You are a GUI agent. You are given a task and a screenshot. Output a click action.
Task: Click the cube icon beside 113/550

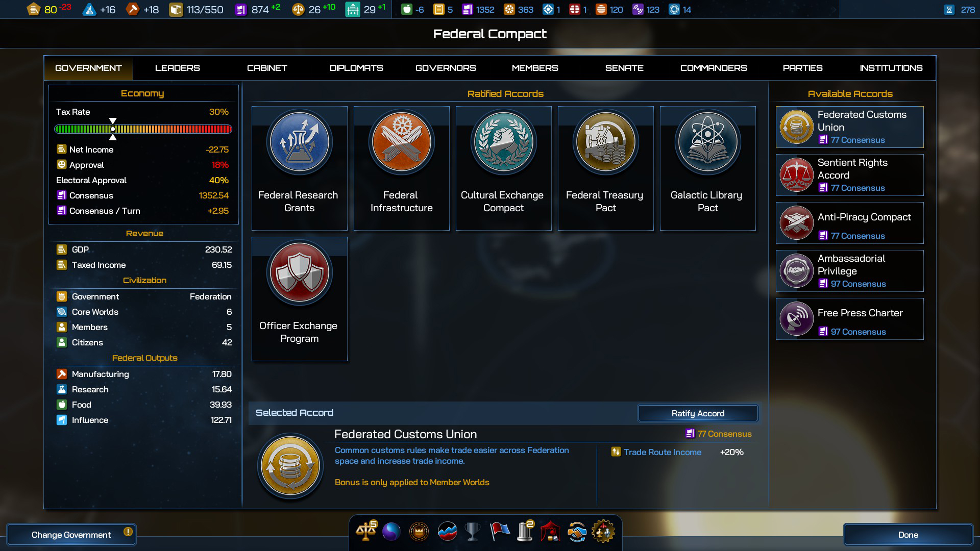(176, 9)
